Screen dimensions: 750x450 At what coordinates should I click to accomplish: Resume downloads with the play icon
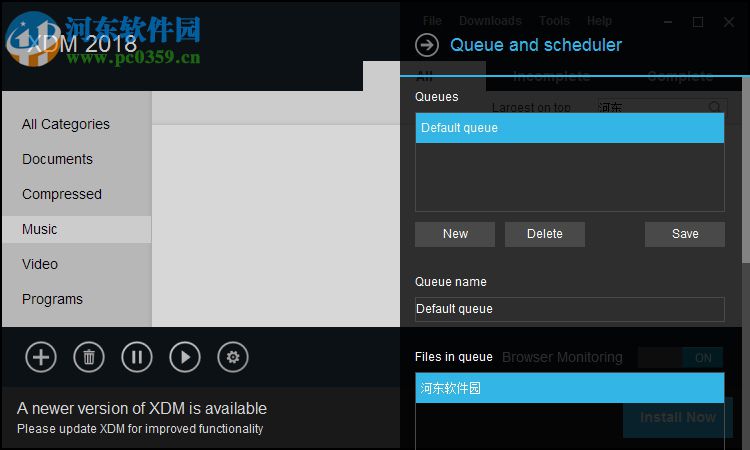(x=185, y=357)
